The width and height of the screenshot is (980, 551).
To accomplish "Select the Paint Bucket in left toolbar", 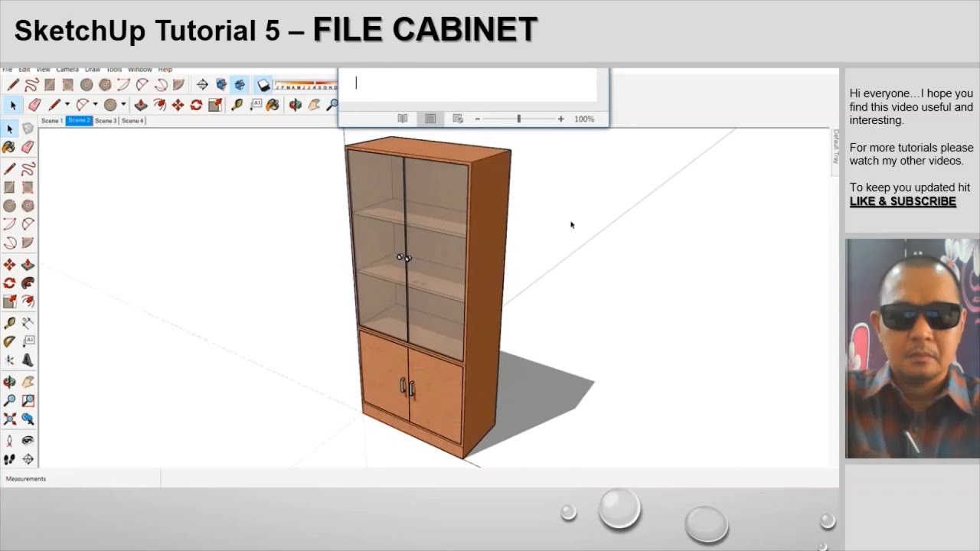I will [9, 147].
